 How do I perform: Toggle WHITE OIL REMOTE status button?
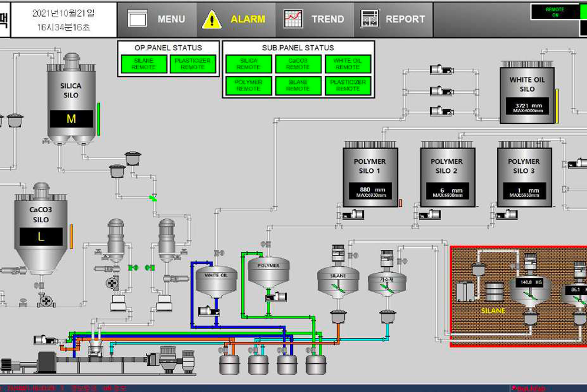tap(348, 64)
